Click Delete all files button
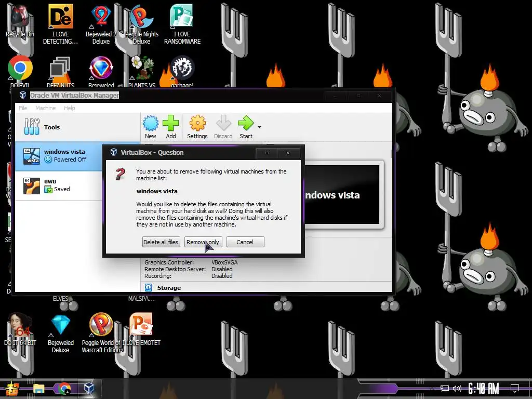Screen dimensions: 532x399 161,242
